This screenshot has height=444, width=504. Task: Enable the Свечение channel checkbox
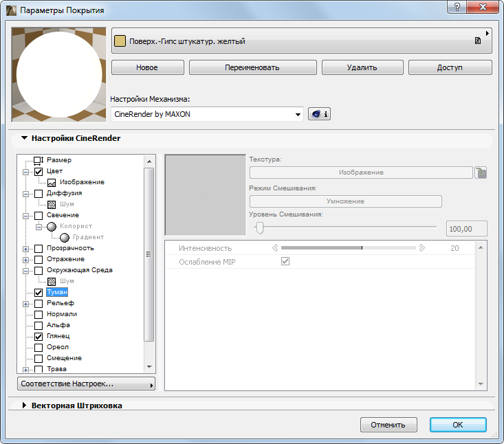[x=39, y=216]
